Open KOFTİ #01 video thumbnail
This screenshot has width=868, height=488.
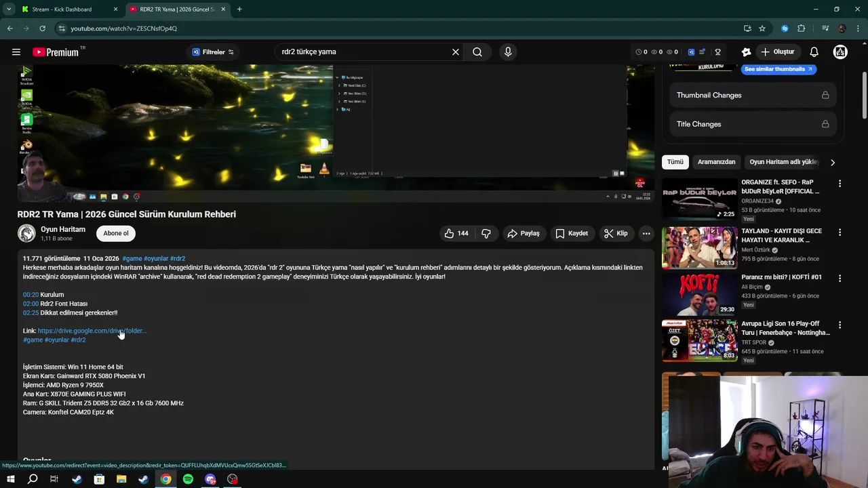pos(699,294)
